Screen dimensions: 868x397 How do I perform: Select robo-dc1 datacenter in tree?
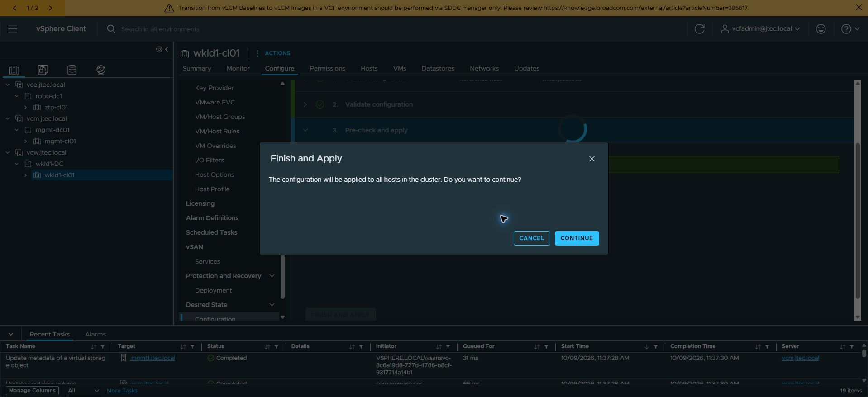coord(48,96)
